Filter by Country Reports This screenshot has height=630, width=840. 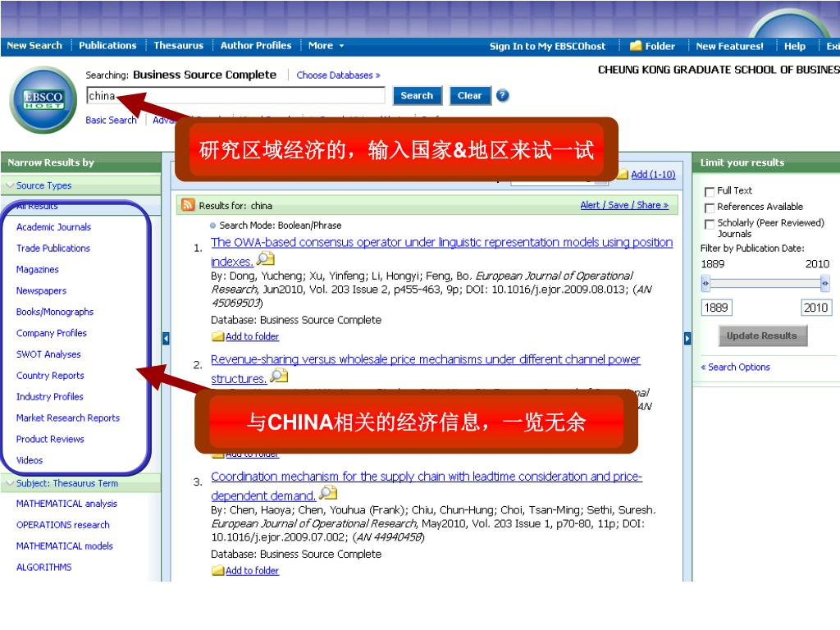50,376
